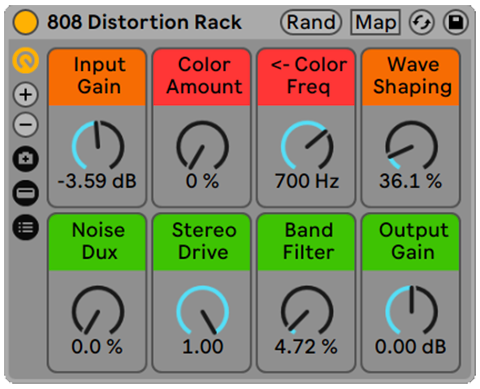
Task: Click the Color Freq knob
Action: [x=307, y=146]
